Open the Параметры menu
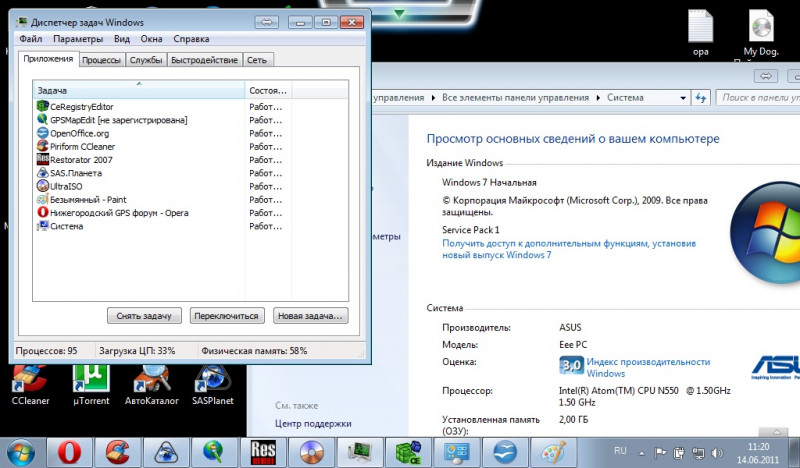The height and width of the screenshot is (468, 800). 78,39
